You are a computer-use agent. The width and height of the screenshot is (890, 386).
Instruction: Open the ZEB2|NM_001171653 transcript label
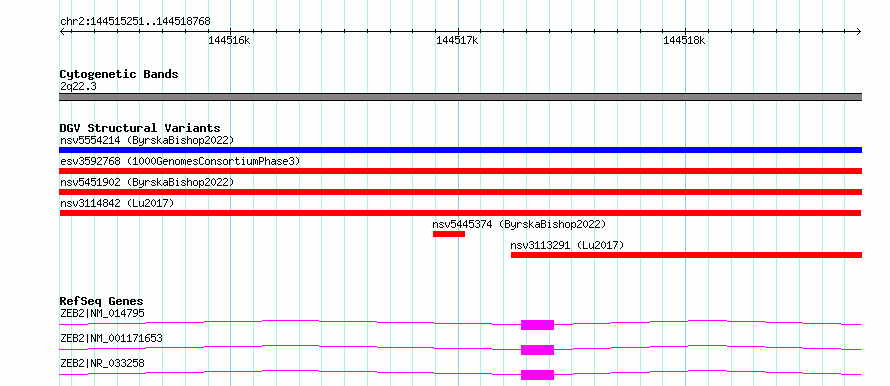coord(111,338)
